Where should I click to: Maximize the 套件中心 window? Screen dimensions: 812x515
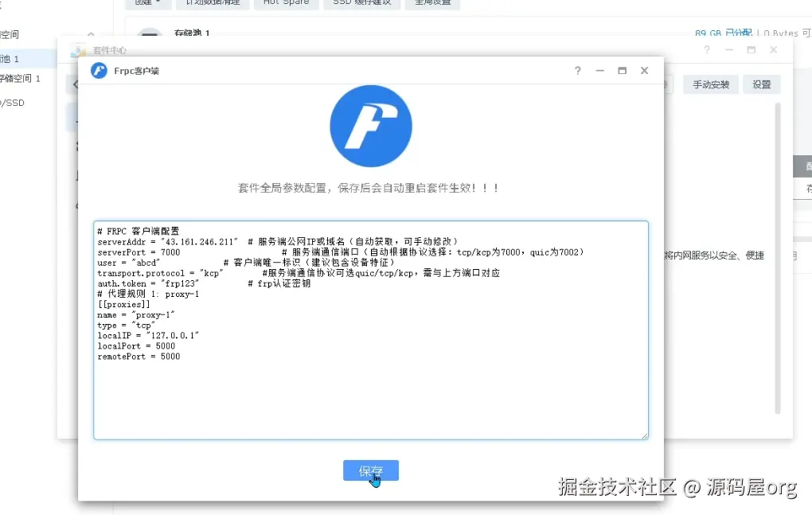(751, 49)
